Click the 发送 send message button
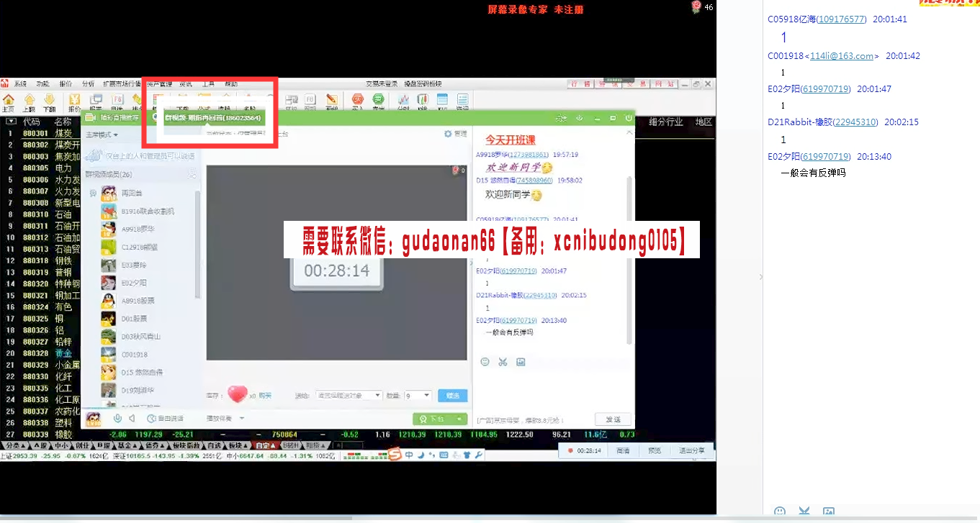The width and height of the screenshot is (980, 523). pyautogui.click(x=613, y=419)
